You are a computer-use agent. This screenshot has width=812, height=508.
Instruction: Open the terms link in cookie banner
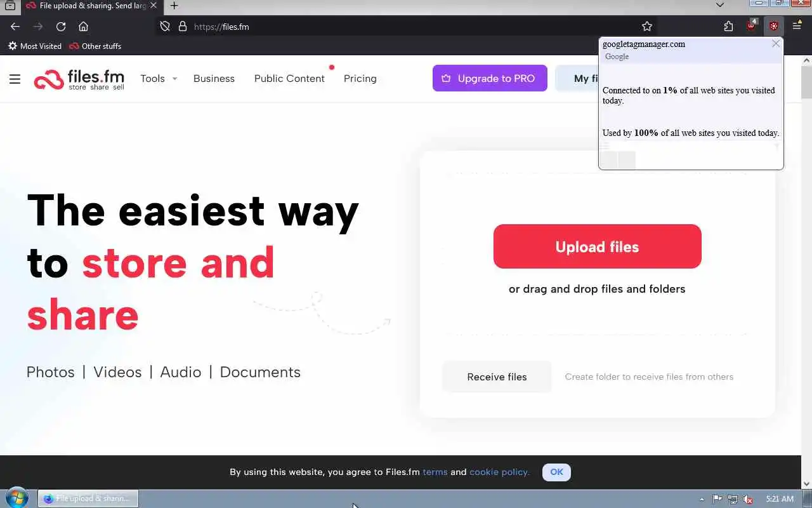pyautogui.click(x=435, y=472)
